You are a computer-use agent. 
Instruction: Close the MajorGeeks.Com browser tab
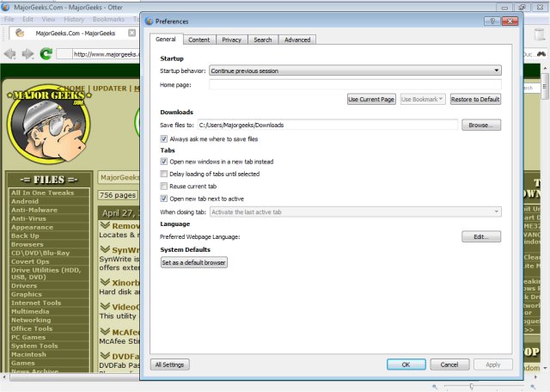click(131, 33)
